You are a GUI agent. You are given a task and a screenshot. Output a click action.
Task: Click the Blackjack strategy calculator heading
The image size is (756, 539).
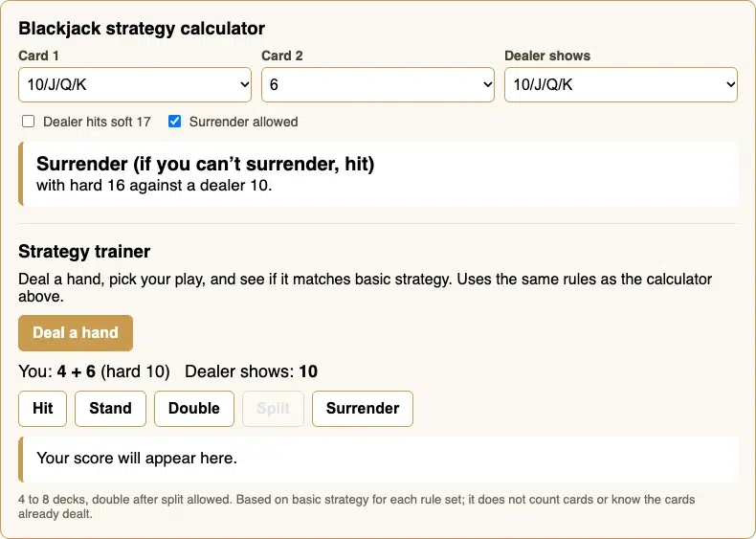142,29
